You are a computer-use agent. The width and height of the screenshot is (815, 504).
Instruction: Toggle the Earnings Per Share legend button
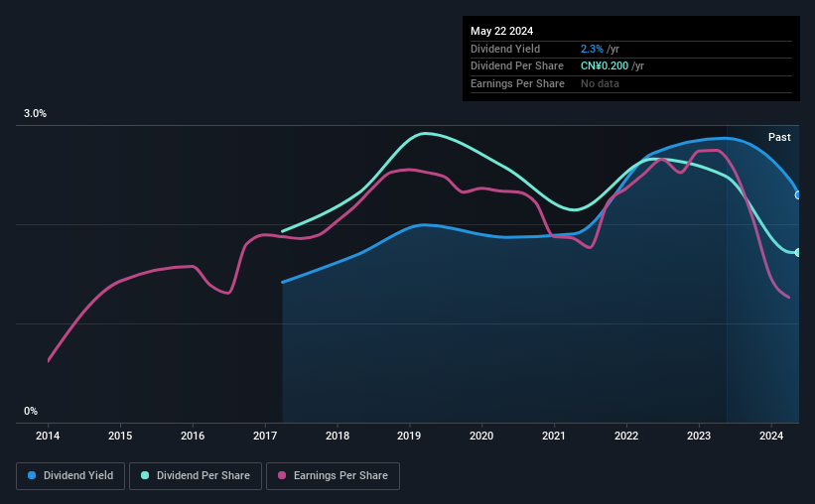coord(333,476)
